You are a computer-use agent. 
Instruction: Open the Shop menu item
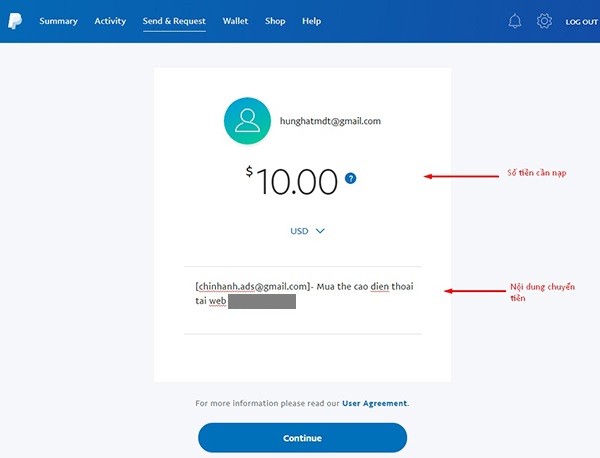coord(275,21)
